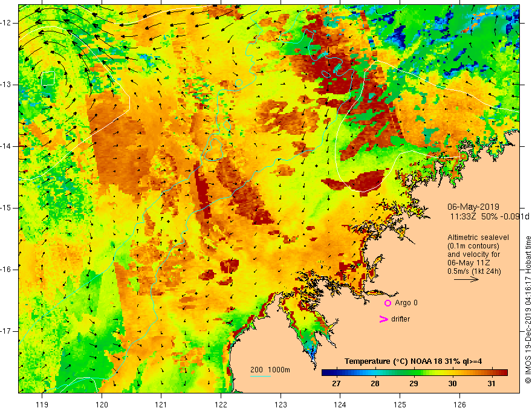Click the longitude 120 axis label
This screenshot has width=532, height=411.
[102, 404]
